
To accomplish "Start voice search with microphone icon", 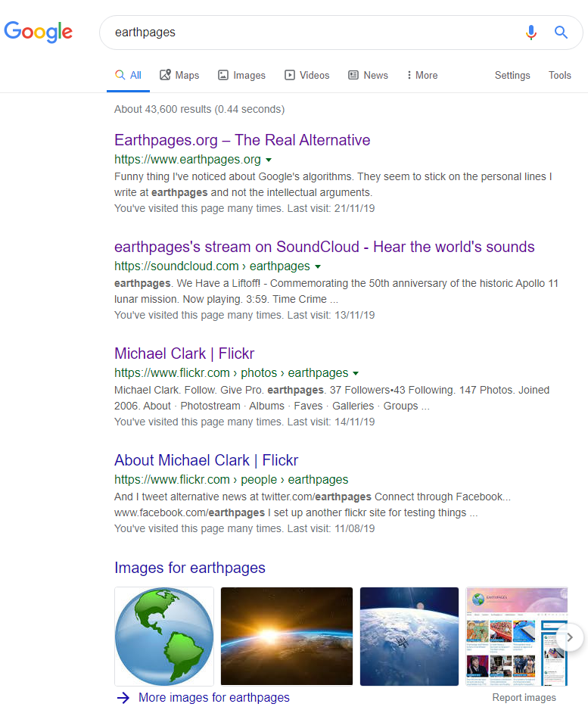I will pos(531,32).
